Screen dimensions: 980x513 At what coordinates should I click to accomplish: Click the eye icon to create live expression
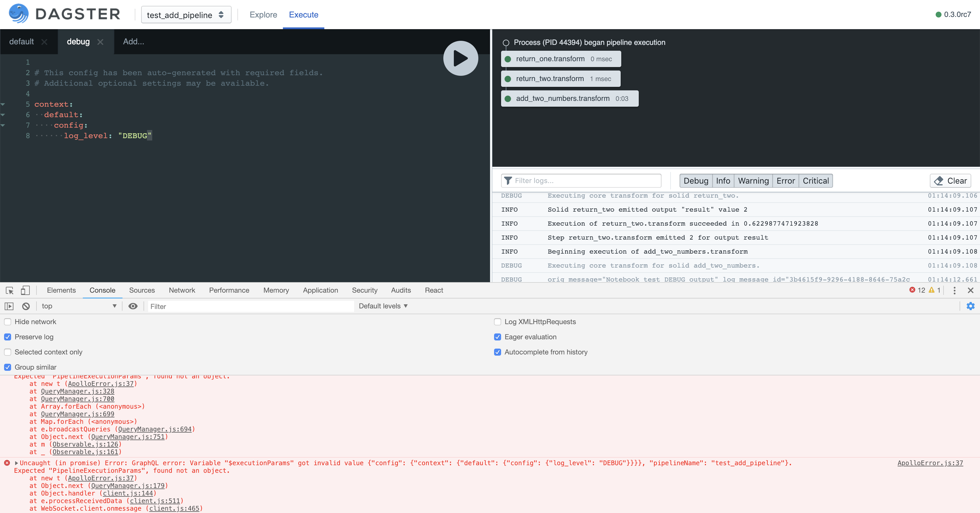133,306
